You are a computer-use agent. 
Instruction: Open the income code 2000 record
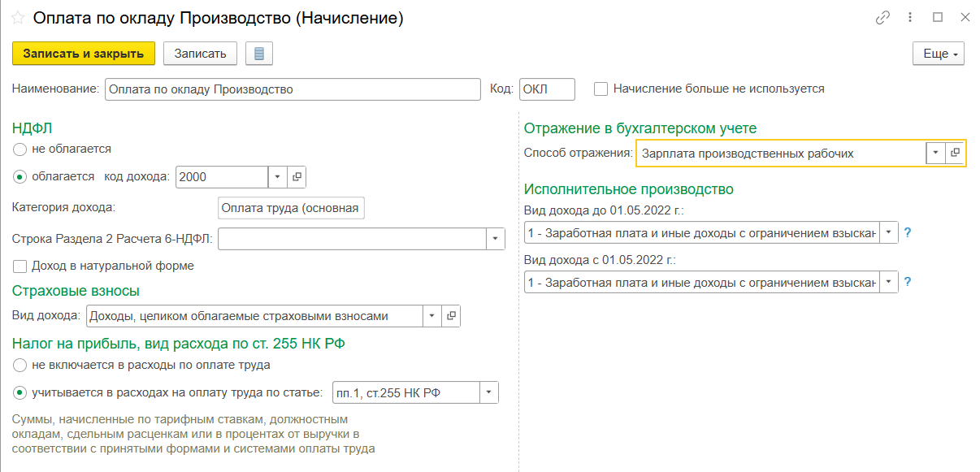(x=297, y=176)
